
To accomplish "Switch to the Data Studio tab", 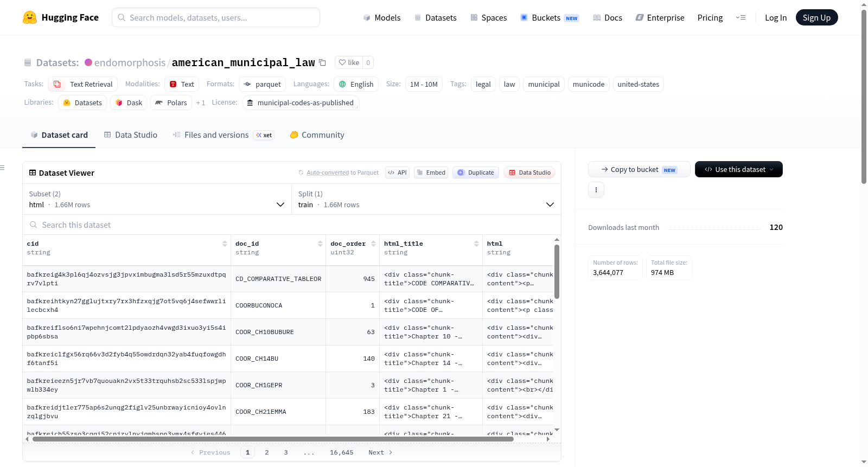I will [131, 135].
